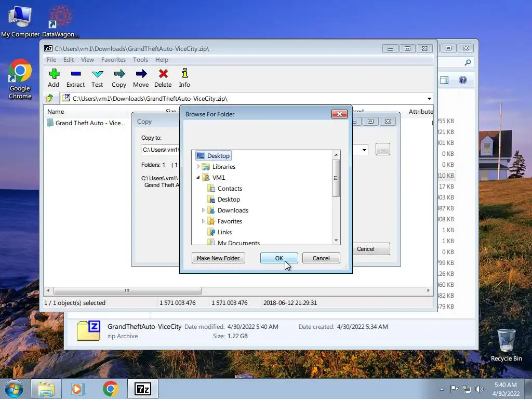Expand the Libraries tree node

(x=198, y=167)
